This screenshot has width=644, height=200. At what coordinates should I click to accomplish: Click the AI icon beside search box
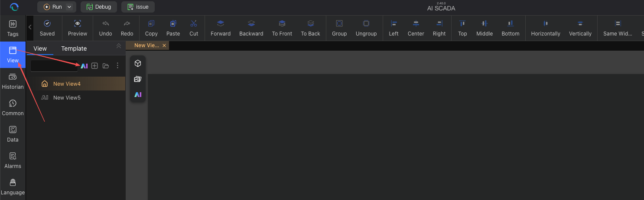(85, 66)
